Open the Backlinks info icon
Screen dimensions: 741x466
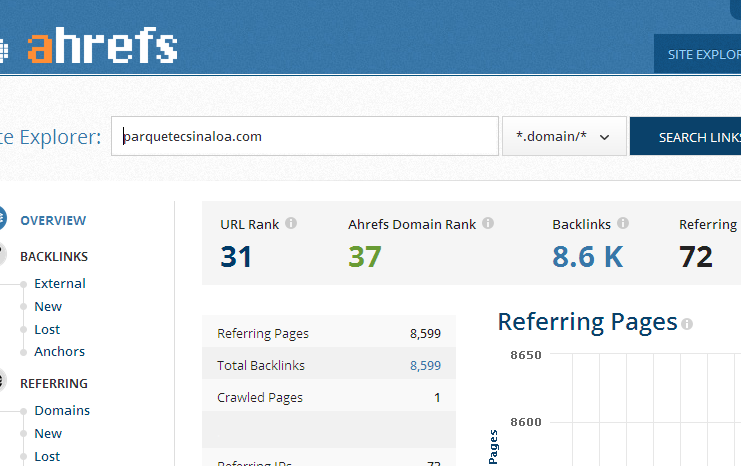[x=623, y=223]
